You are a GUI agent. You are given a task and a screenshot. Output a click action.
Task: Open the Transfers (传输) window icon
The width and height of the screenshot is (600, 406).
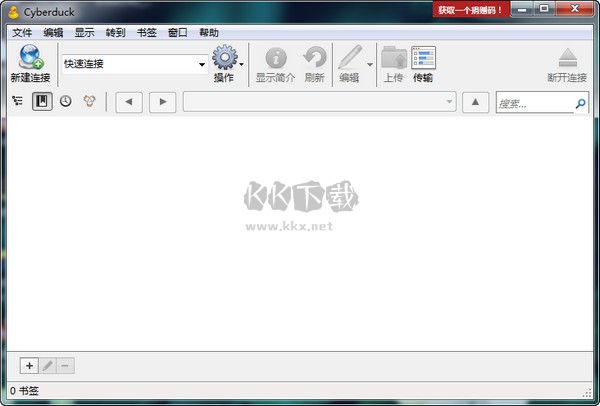pos(423,58)
